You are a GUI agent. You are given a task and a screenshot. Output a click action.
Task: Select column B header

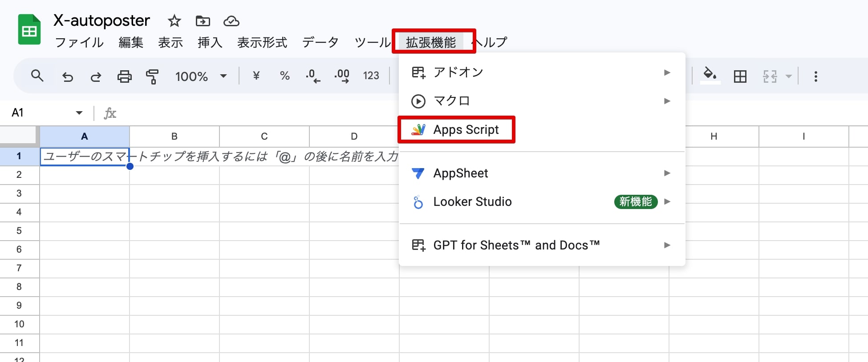[174, 137]
